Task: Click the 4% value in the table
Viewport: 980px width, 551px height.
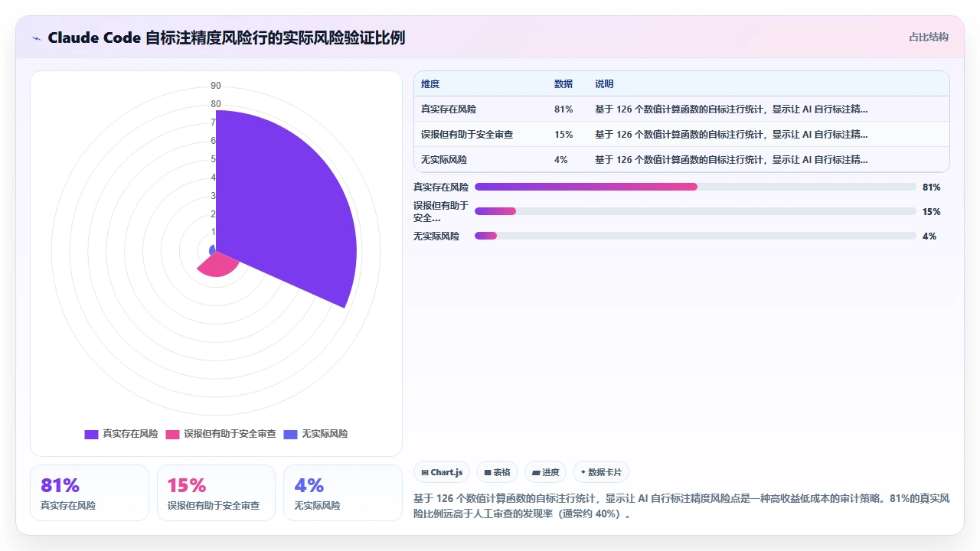Action: pos(561,160)
